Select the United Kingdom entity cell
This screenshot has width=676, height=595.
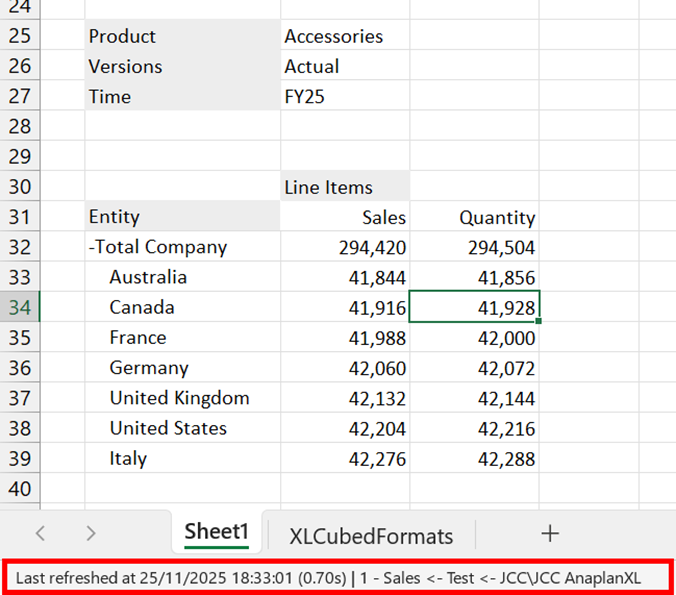pyautogui.click(x=180, y=398)
